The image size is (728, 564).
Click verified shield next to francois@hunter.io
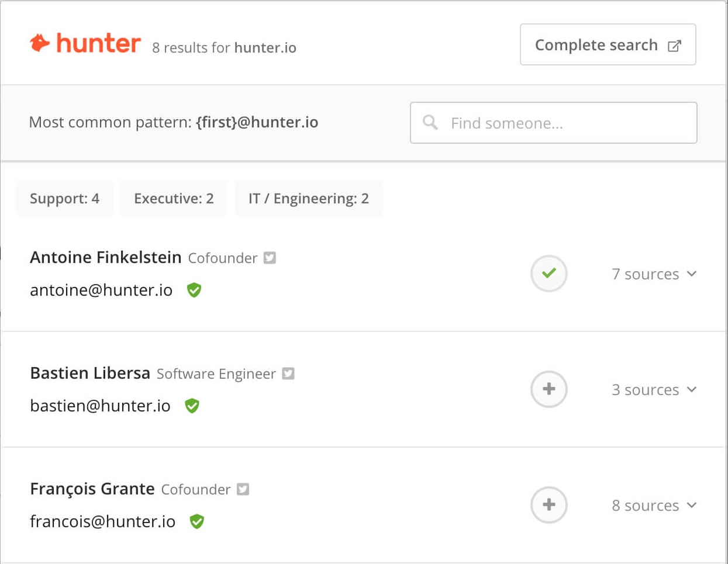coord(197,521)
